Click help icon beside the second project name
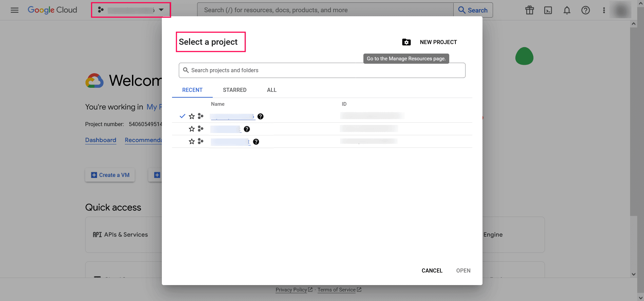This screenshot has width=644, height=301. [247, 129]
